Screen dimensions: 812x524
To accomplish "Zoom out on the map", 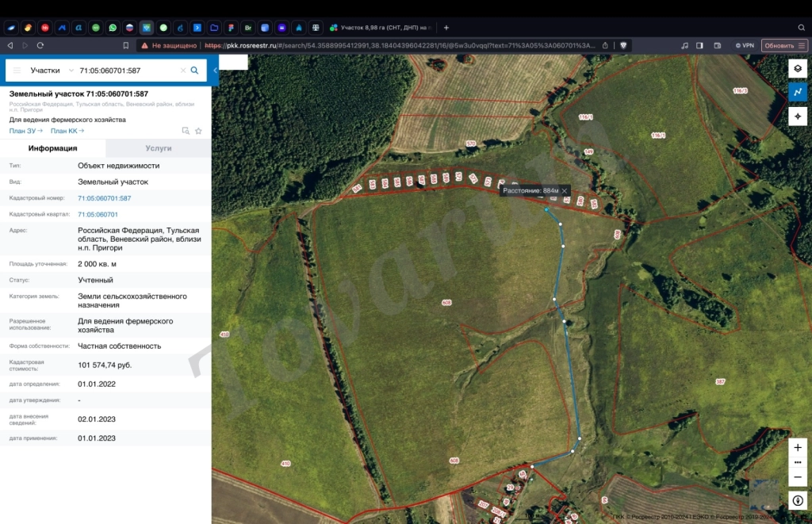I will point(798,477).
